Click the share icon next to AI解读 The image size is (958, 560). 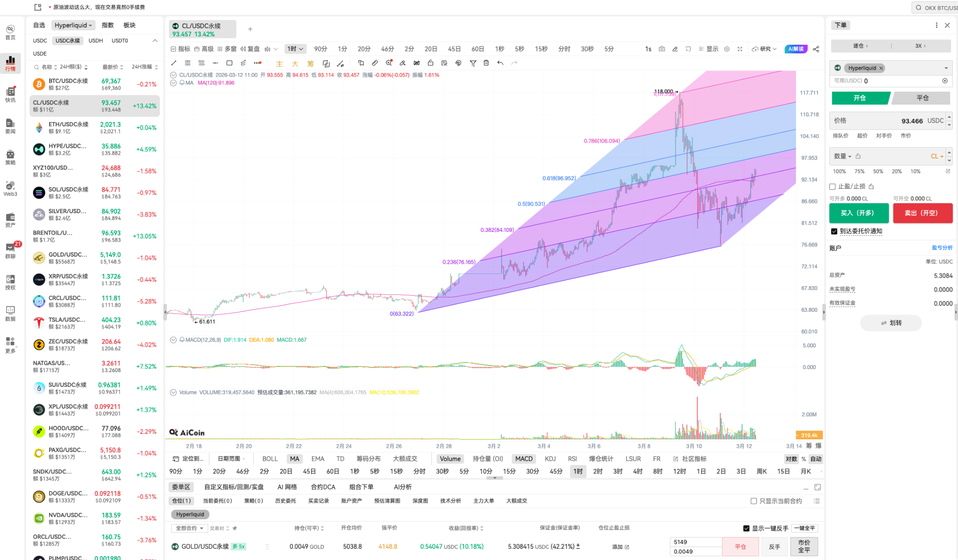click(816, 49)
